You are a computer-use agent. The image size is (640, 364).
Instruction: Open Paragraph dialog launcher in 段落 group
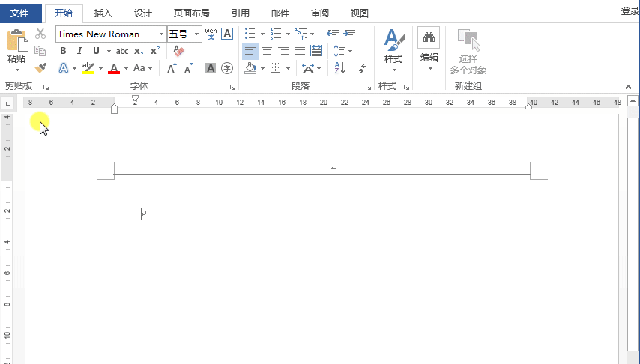pos(368,87)
